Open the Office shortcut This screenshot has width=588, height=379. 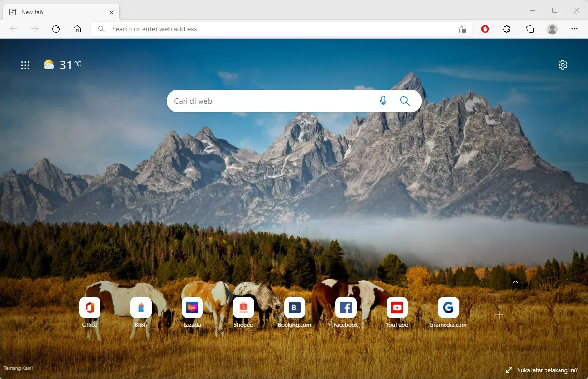point(89,307)
